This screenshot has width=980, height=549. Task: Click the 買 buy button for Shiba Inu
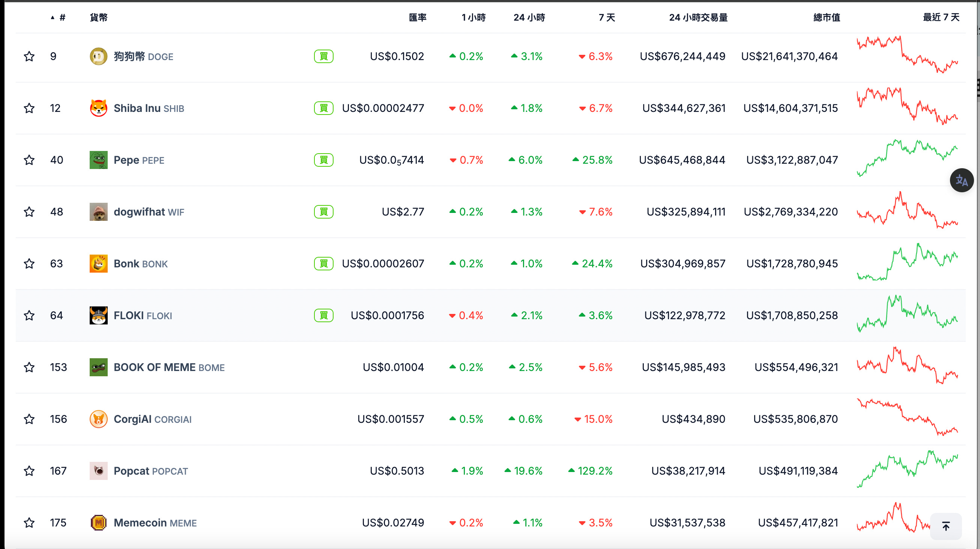click(x=323, y=108)
